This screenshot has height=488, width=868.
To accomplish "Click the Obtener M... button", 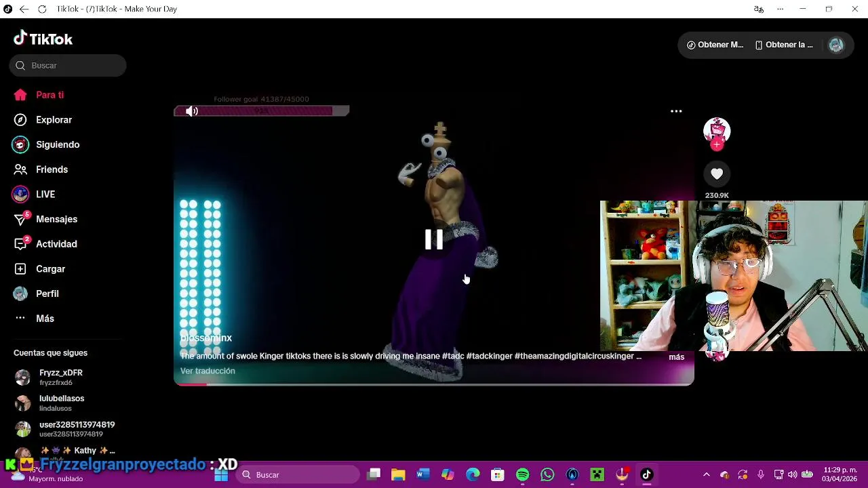I will [x=715, y=45].
